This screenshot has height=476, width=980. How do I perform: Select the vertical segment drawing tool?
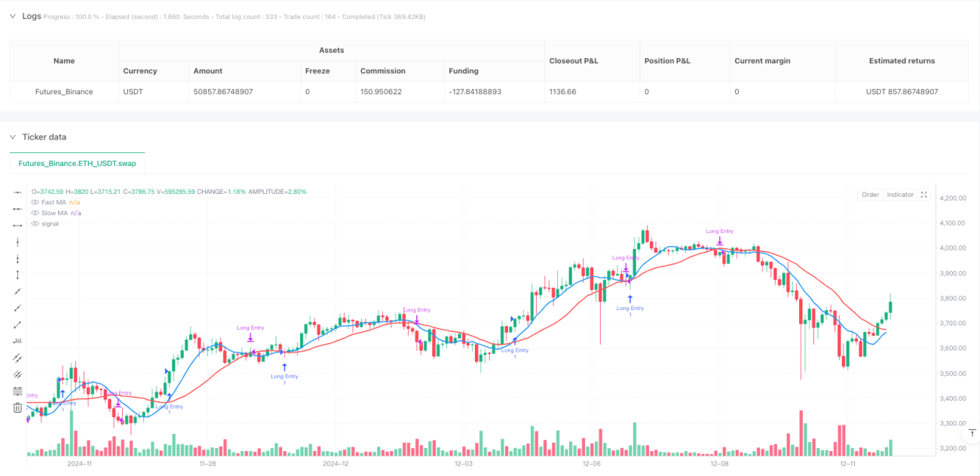pyautogui.click(x=18, y=275)
